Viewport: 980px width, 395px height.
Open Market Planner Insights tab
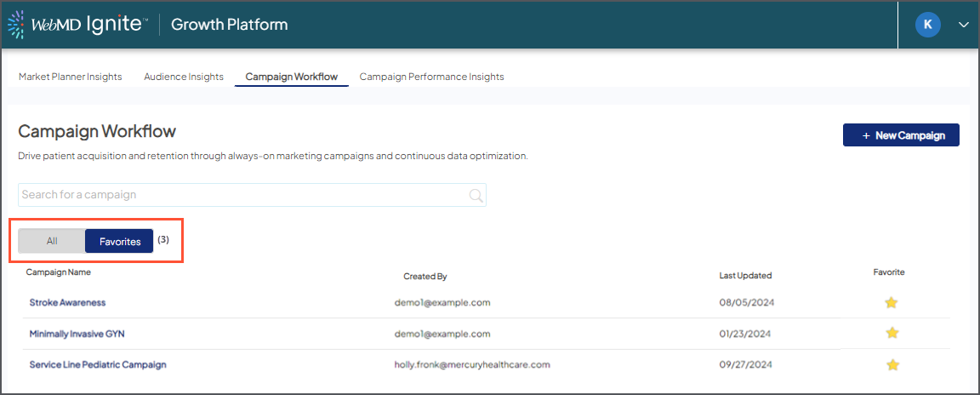click(x=71, y=77)
